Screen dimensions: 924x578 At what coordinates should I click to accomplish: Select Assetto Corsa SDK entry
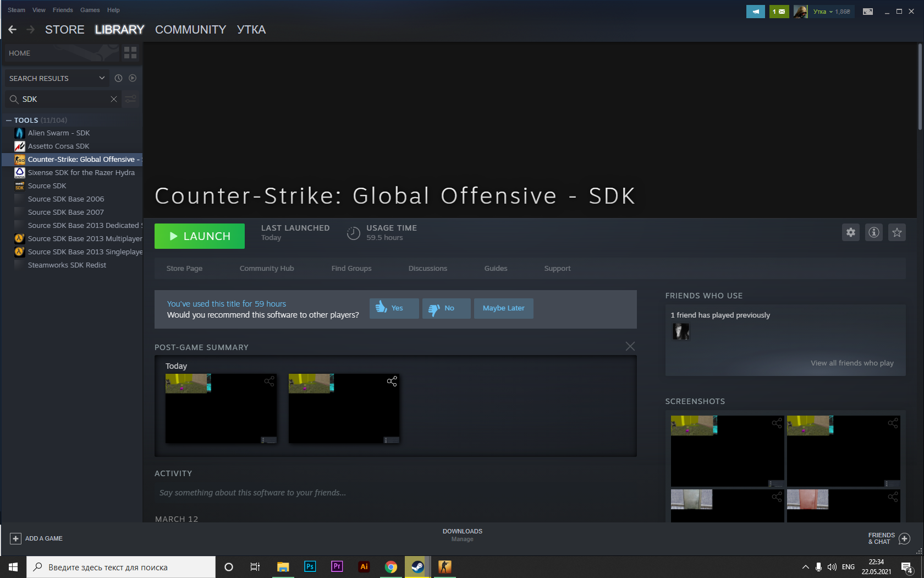tap(72, 146)
